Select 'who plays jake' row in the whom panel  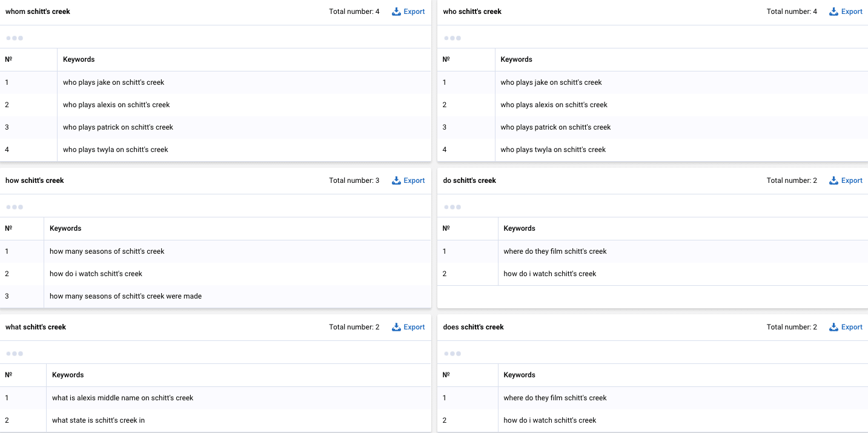coord(215,82)
